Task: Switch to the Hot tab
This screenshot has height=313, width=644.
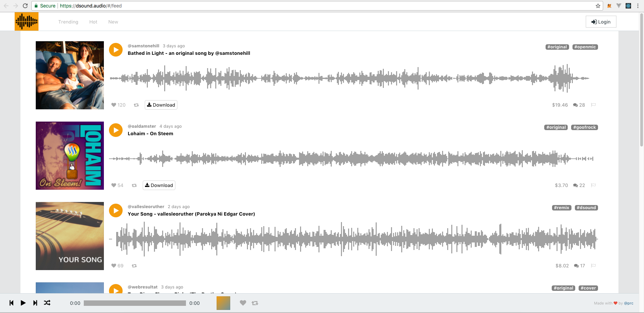Action: coord(93,22)
